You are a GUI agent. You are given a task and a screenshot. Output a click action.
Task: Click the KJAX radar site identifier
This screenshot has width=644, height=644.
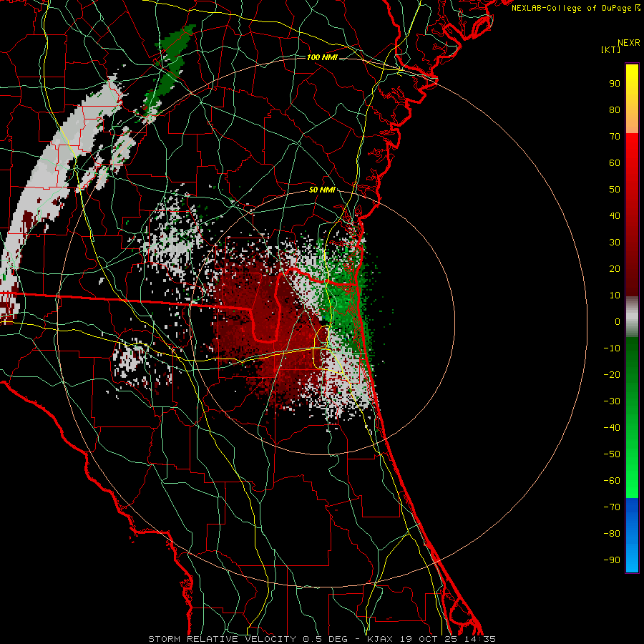pyautogui.click(x=379, y=639)
